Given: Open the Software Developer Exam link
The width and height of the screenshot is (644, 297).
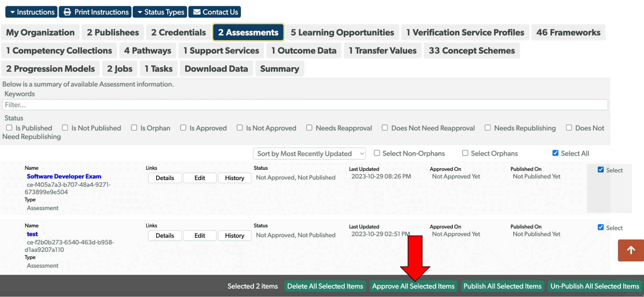Looking at the screenshot, I should pyautogui.click(x=64, y=176).
